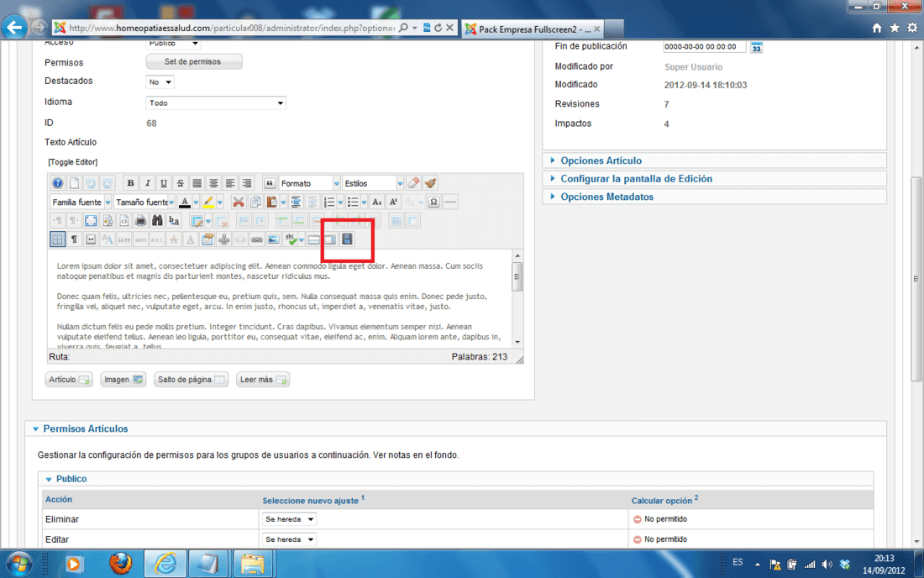Toggle visual aid guidelines
This screenshot has width=924, height=578.
pyautogui.click(x=57, y=239)
